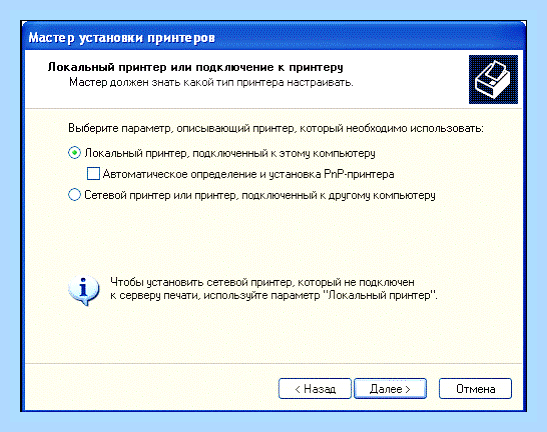Click the blue info bubble icon
Viewport: 547px width, 432px height.
[83, 290]
